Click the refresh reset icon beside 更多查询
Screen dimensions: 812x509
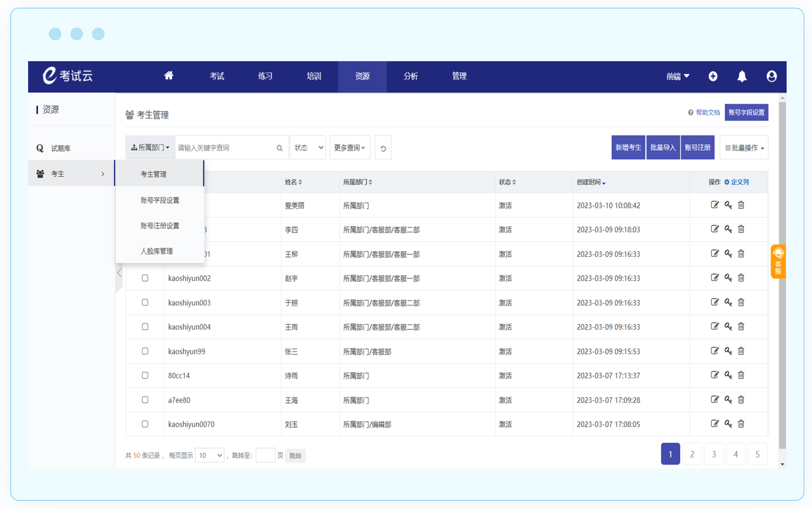(x=383, y=148)
